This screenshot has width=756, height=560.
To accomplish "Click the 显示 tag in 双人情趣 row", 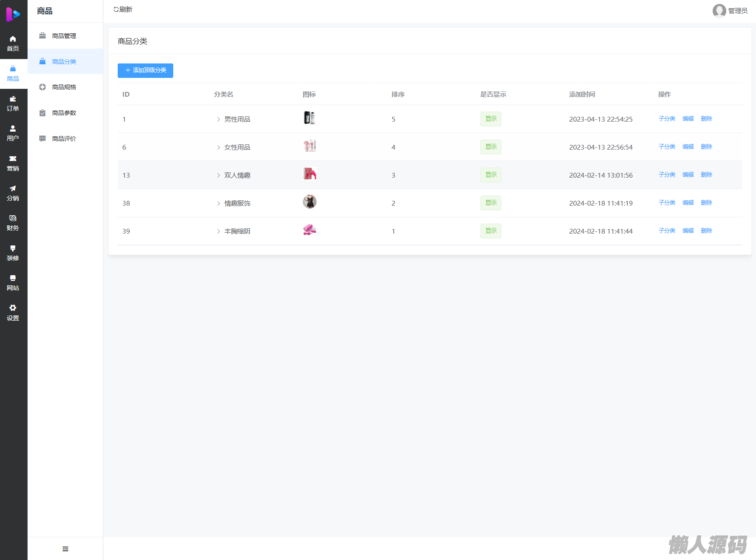I will [491, 175].
